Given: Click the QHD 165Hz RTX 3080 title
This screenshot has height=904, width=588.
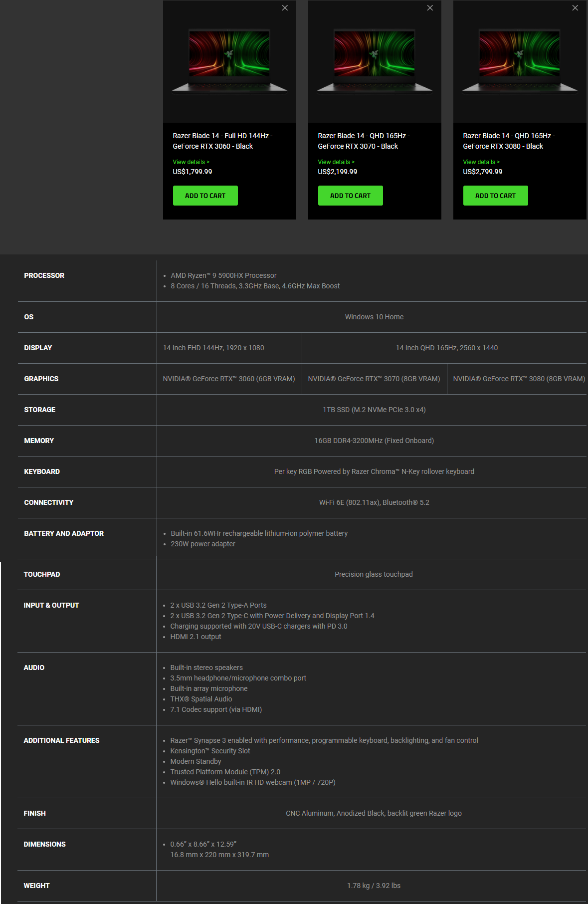Looking at the screenshot, I should pyautogui.click(x=509, y=141).
